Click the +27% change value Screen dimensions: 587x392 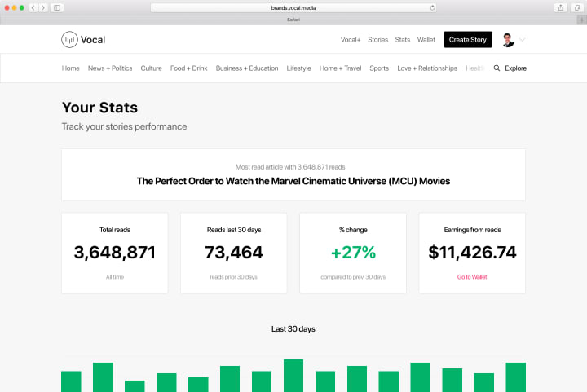[353, 252]
